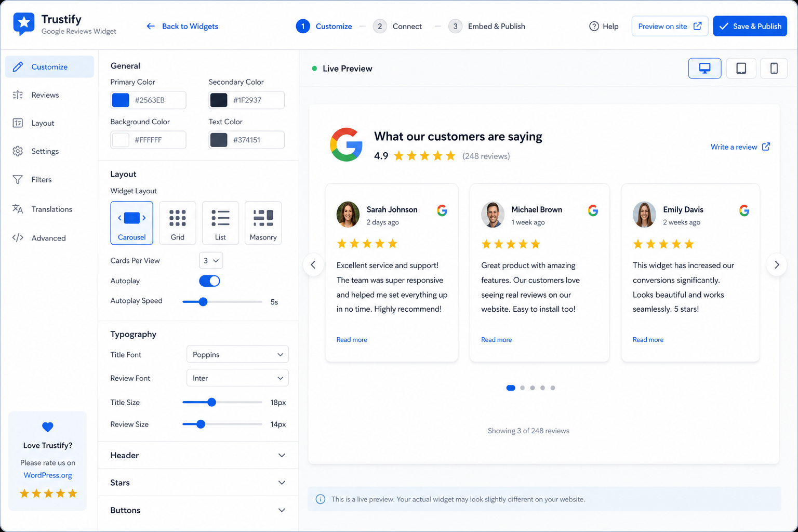Adjust the Autoplay Speed slider handle

[x=203, y=302]
